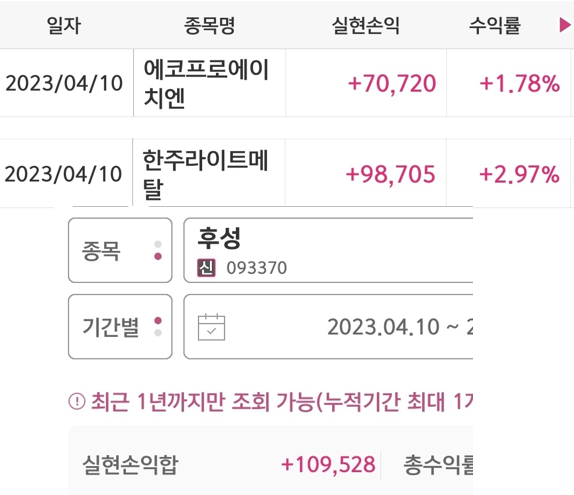This screenshot has width=574, height=495.
Task: Sort by 종목명 column header
Action: (209, 26)
